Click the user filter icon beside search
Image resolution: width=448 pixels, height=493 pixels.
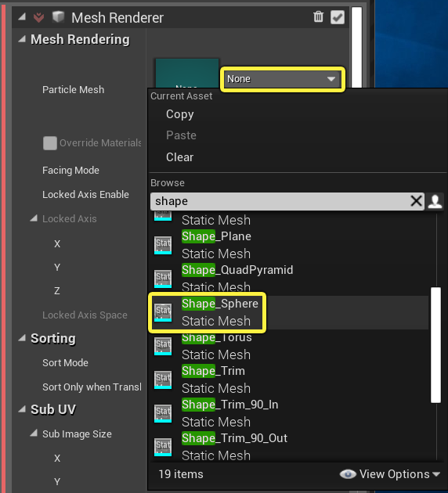point(435,201)
